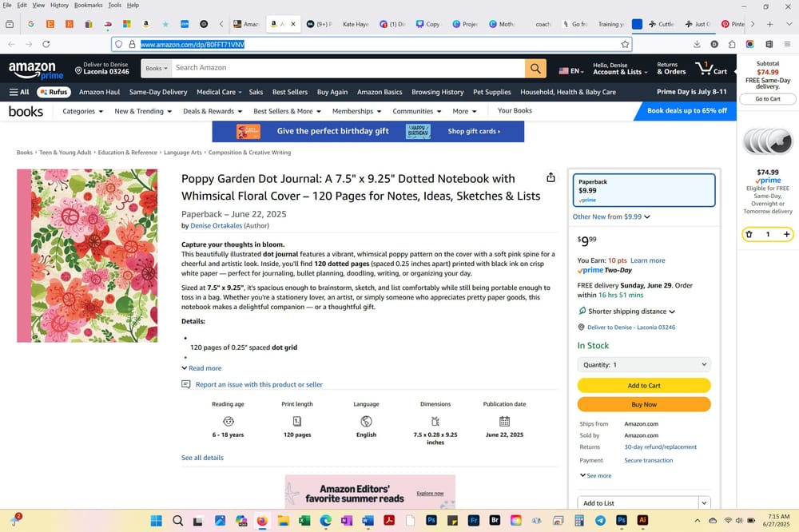Screen dimensions: 799x532
Task: Increase cart quantity with the plus icon
Action: 787,234
